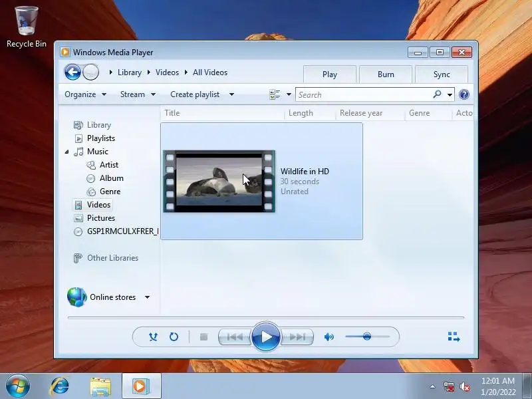This screenshot has width=532, height=399.
Task: Turn shuffle on
Action: (x=153, y=336)
